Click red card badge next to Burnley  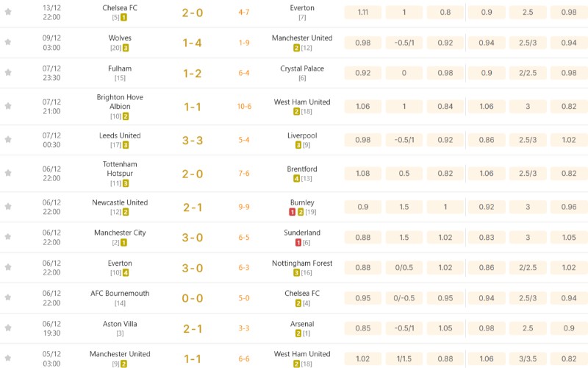coord(292,212)
